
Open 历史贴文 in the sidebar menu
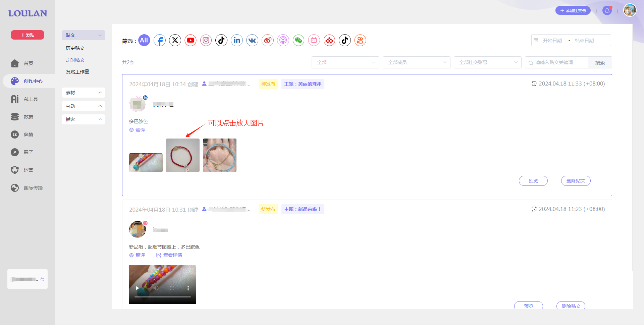tap(75, 48)
